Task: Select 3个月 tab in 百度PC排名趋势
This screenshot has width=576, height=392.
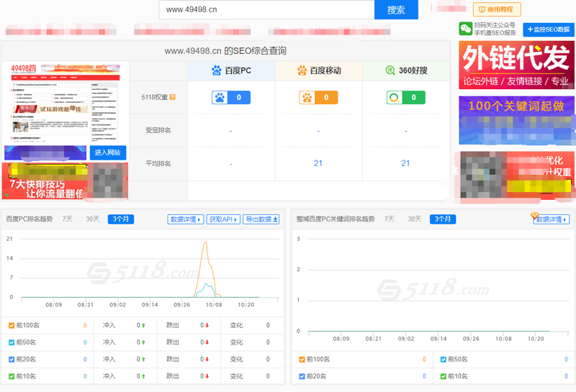Action: pyautogui.click(x=121, y=219)
